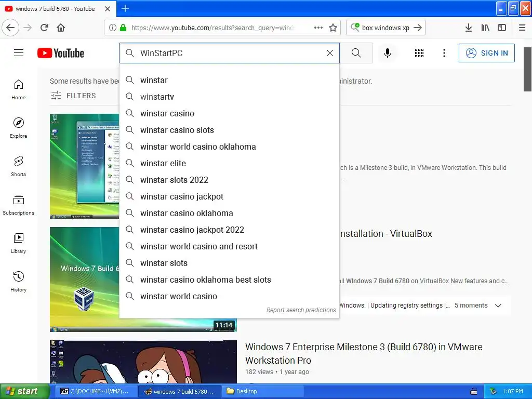Screen dimensions: 532x399
Task: Open Library in the sidebar
Action: 19,243
